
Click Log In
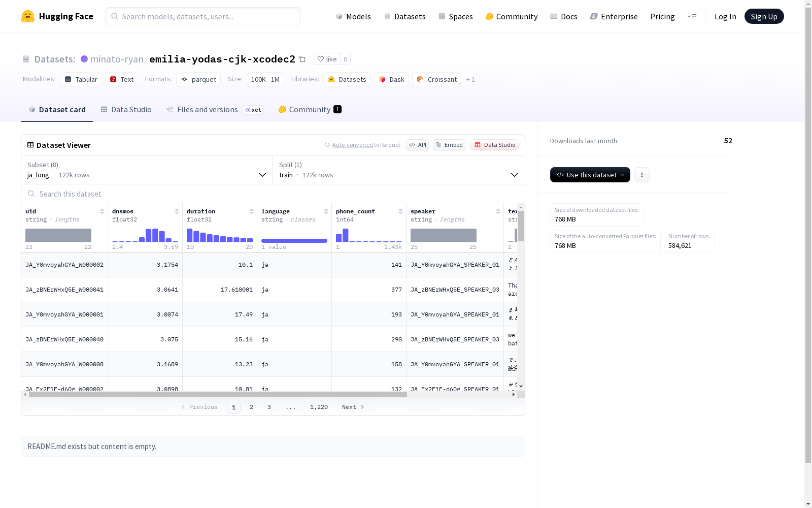coord(725,16)
